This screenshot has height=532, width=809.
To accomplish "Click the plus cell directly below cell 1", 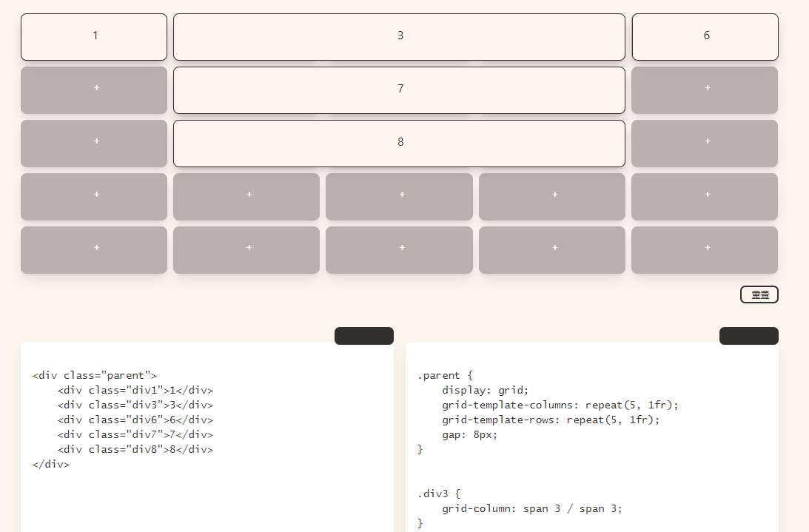I will click(x=94, y=90).
